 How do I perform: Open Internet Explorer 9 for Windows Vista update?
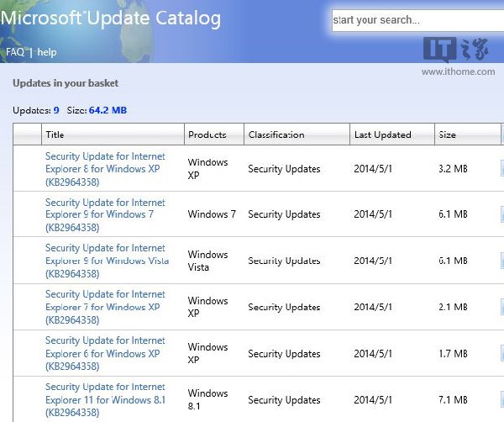pos(107,261)
